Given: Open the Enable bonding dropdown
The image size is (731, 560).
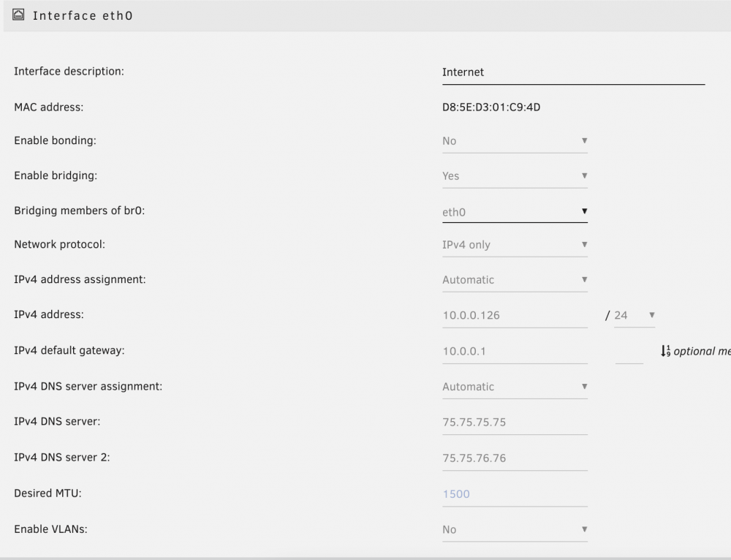Looking at the screenshot, I should pyautogui.click(x=515, y=141).
